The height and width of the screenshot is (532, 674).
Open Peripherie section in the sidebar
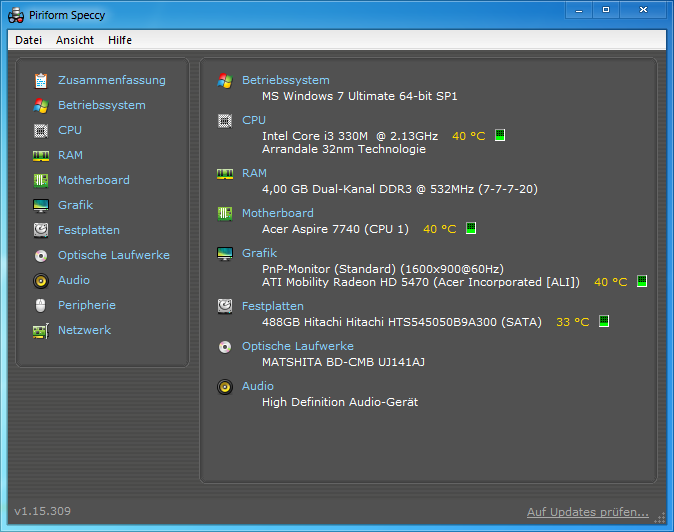pyautogui.click(x=87, y=305)
